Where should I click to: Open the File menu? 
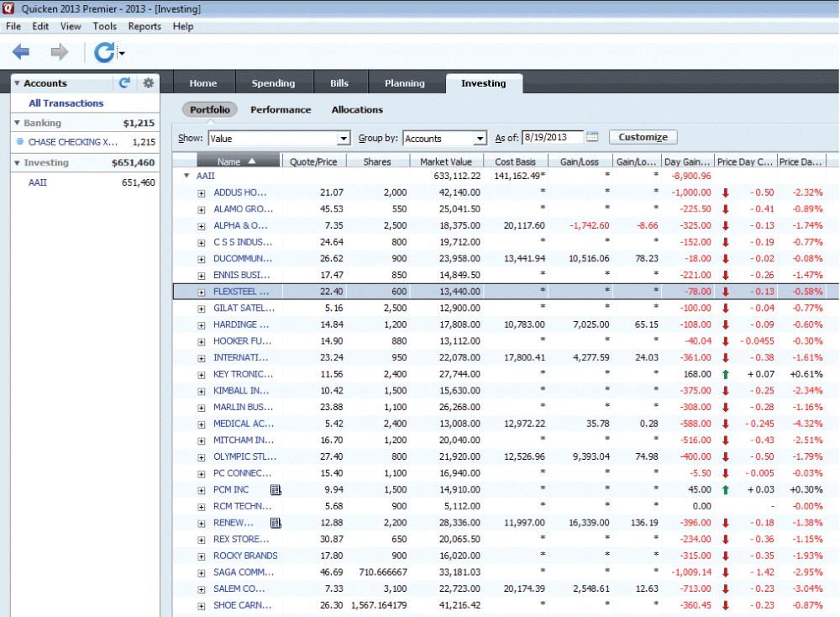point(13,26)
